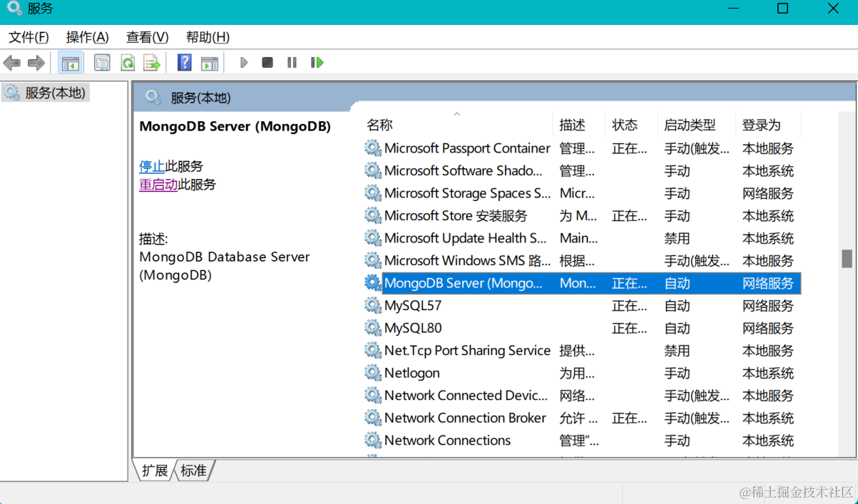Click the Refresh toolbar icon
The width and height of the screenshot is (858, 504).
pyautogui.click(x=127, y=63)
